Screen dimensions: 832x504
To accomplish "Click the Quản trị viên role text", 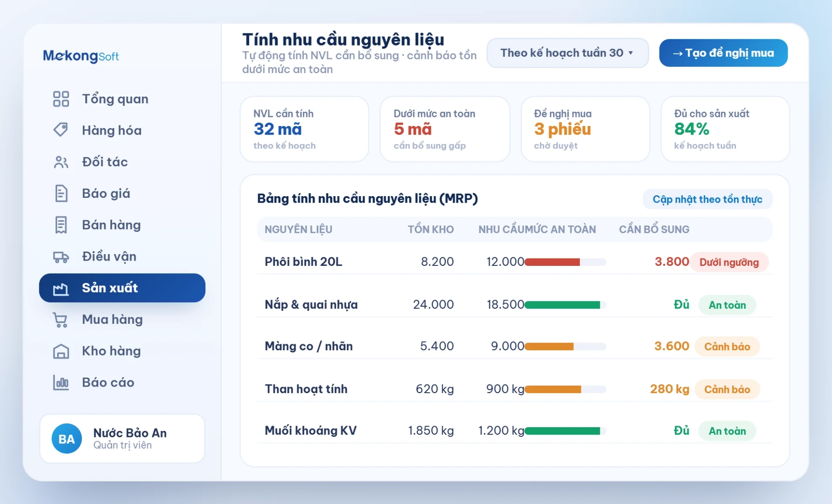I will (123, 445).
